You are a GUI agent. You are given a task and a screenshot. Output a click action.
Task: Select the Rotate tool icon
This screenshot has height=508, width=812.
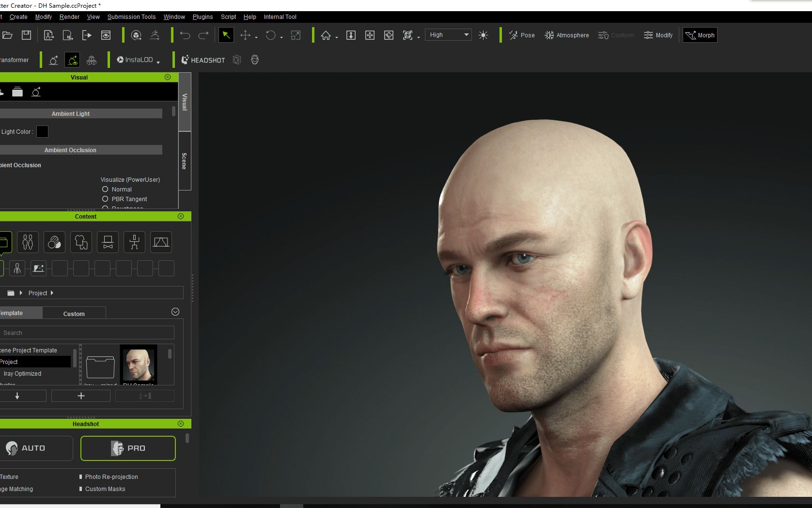271,35
